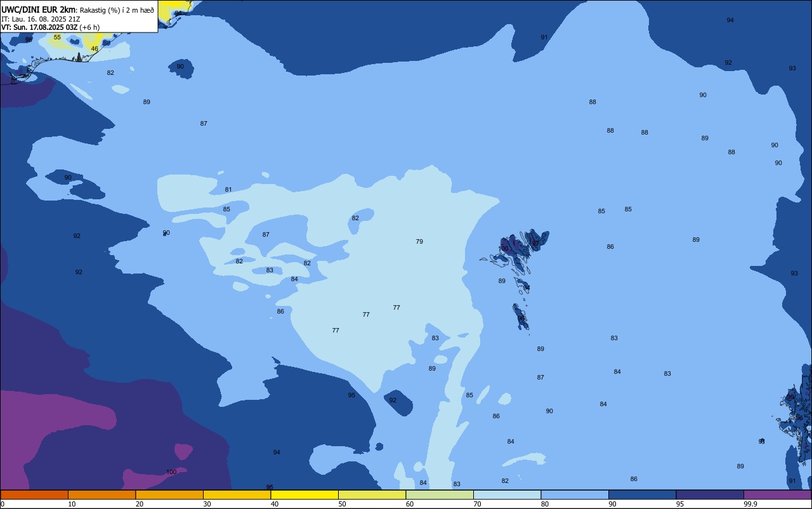812x509 pixels.
Task: Click the bright yellow 40–50 legend segment
Action: coord(304,494)
